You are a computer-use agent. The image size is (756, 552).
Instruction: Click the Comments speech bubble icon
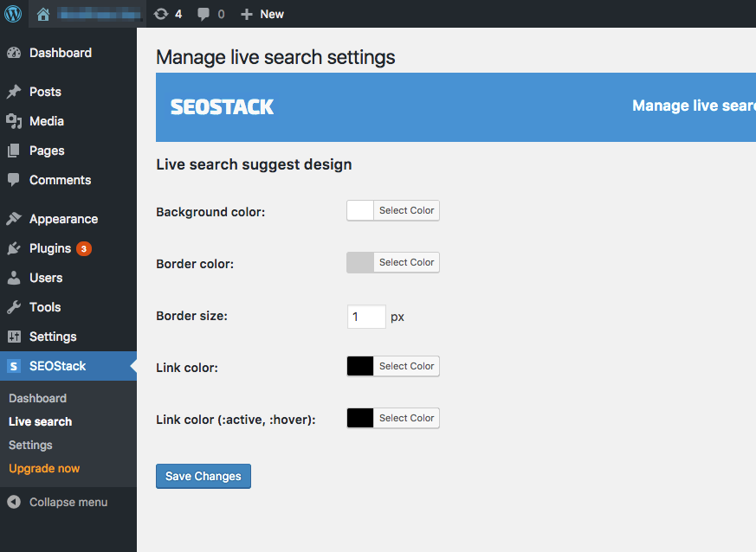click(x=14, y=180)
